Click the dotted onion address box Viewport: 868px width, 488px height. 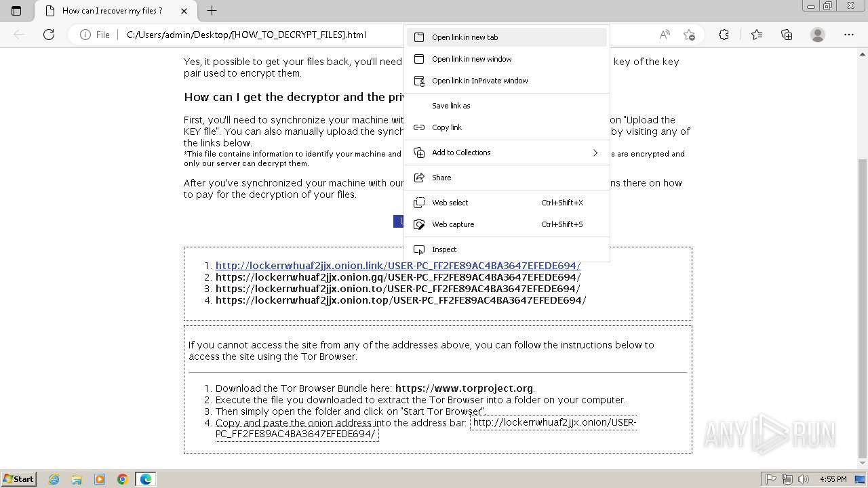pos(426,428)
